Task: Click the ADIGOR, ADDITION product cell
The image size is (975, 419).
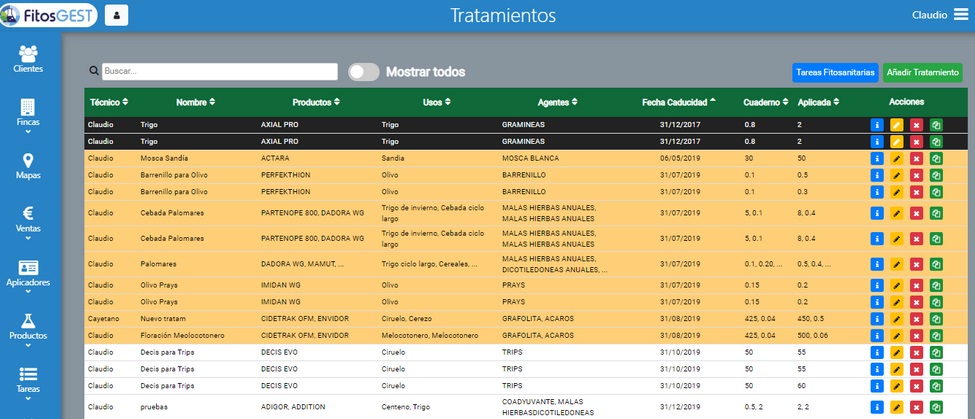Action: (x=293, y=407)
